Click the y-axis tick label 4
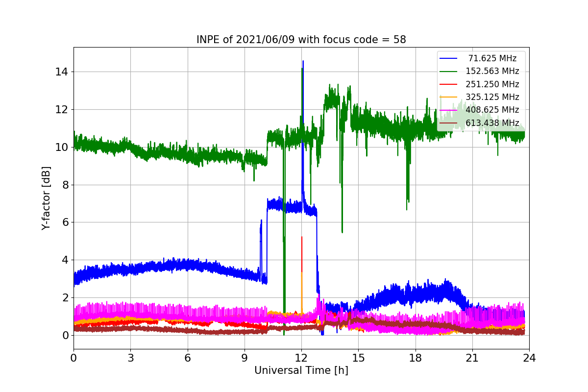 (x=66, y=260)
